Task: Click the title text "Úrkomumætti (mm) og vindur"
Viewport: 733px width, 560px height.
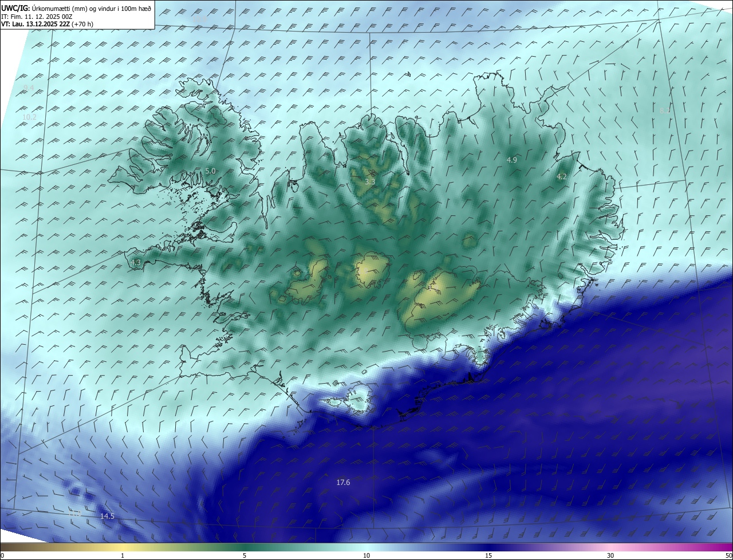Action: [74, 9]
